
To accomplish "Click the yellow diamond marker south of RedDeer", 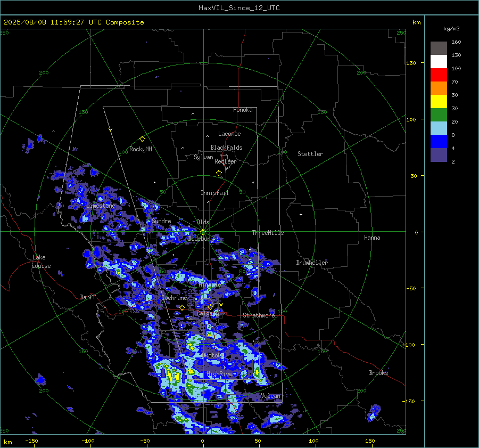I will click(219, 173).
